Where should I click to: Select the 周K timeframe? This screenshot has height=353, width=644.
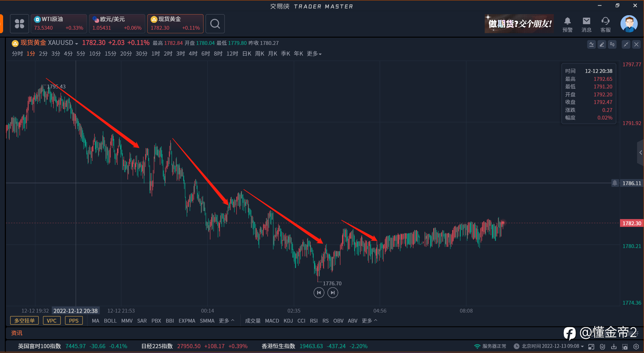(259, 54)
